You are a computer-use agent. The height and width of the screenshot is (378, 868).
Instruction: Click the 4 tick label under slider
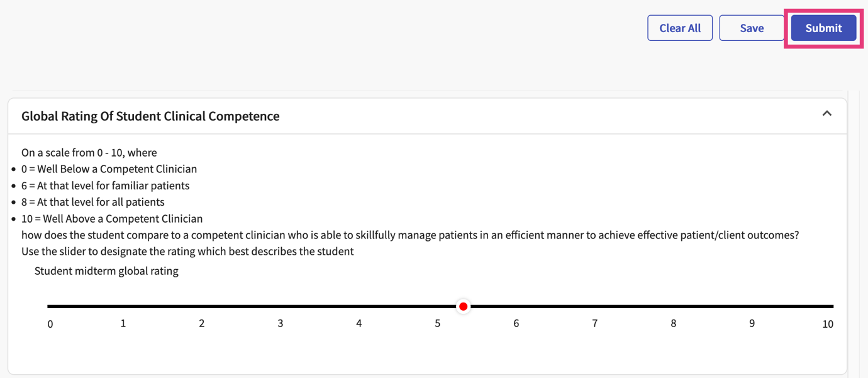click(x=359, y=323)
